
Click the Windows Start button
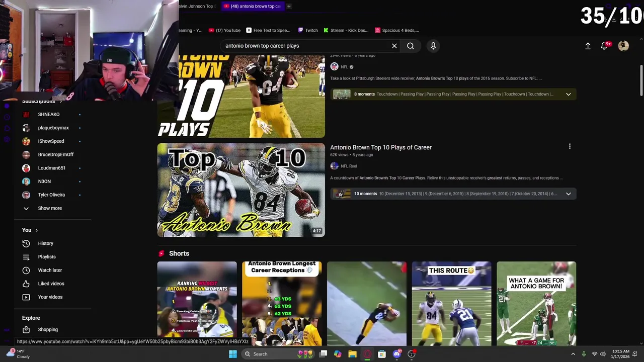[x=232, y=354]
